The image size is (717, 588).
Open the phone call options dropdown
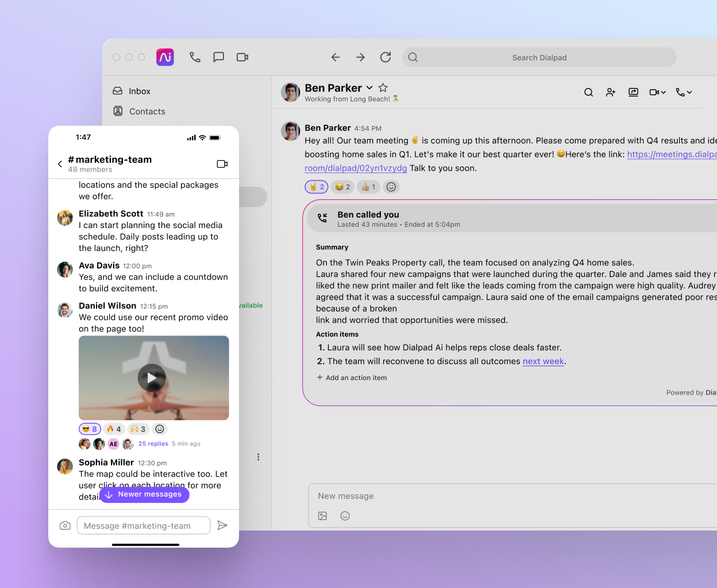[x=688, y=92]
